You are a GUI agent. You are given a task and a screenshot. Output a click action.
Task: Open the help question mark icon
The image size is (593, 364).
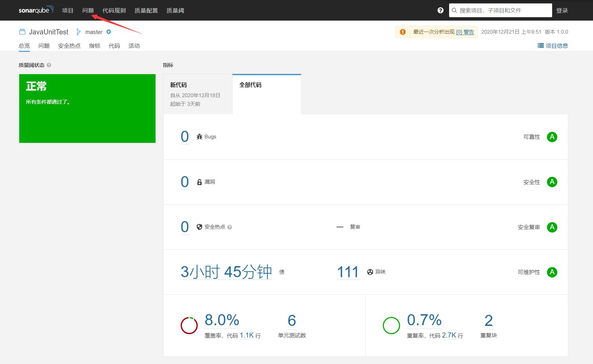[x=441, y=11]
